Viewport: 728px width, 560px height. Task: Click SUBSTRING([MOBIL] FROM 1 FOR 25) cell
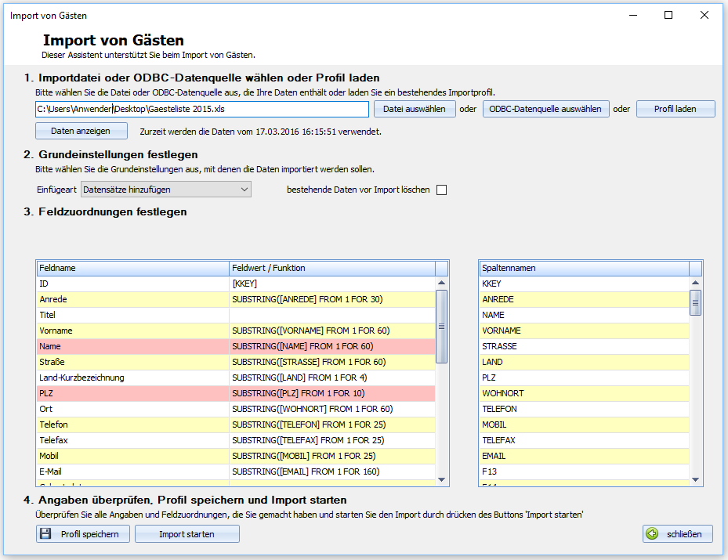tap(332, 456)
